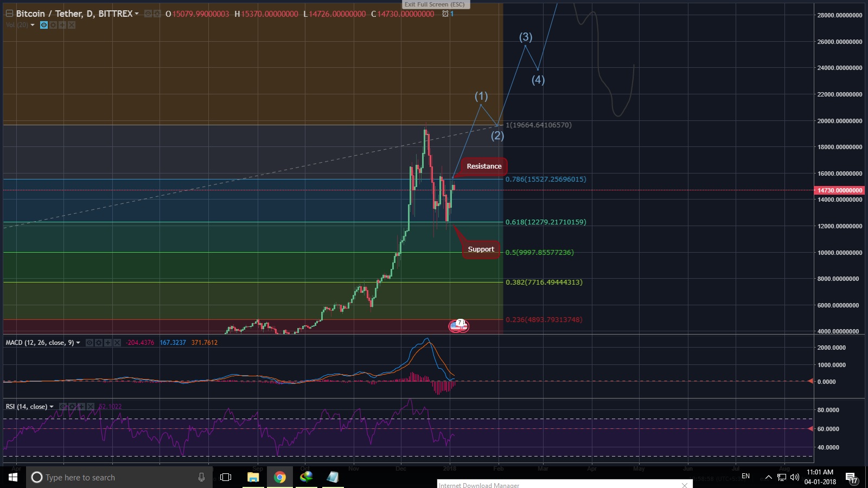Viewport: 868px width, 488px height.
Task: Toggle main series visibility eye icon
Action: (148, 14)
